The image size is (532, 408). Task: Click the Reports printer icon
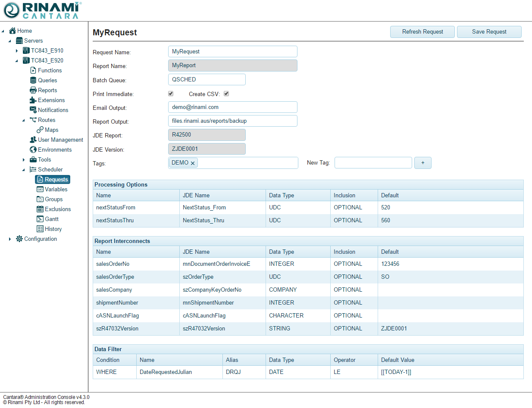(x=33, y=90)
